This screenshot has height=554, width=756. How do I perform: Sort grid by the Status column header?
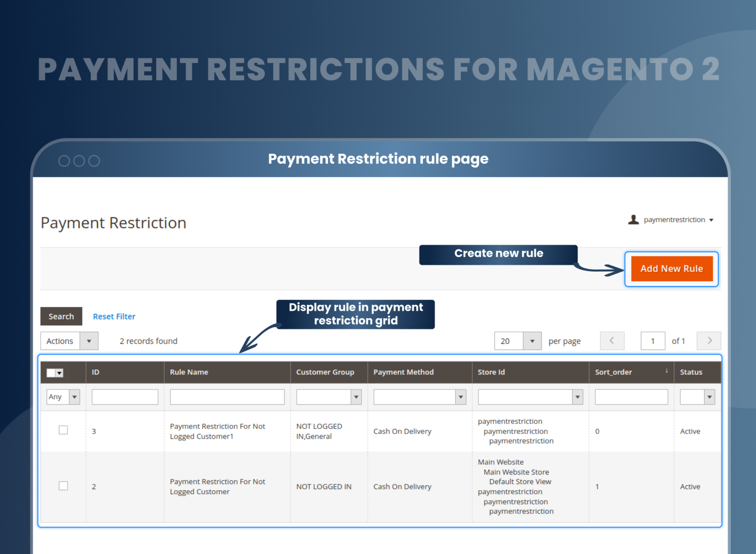(691, 372)
